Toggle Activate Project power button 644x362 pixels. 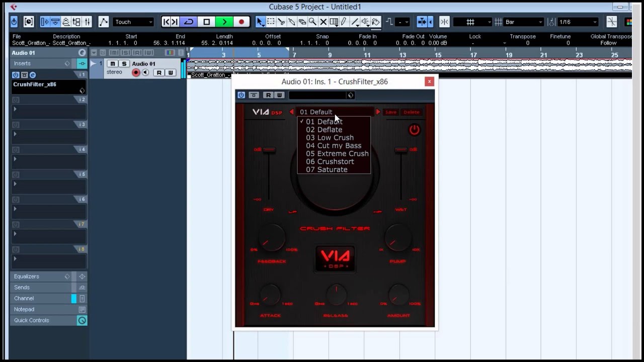(14, 22)
